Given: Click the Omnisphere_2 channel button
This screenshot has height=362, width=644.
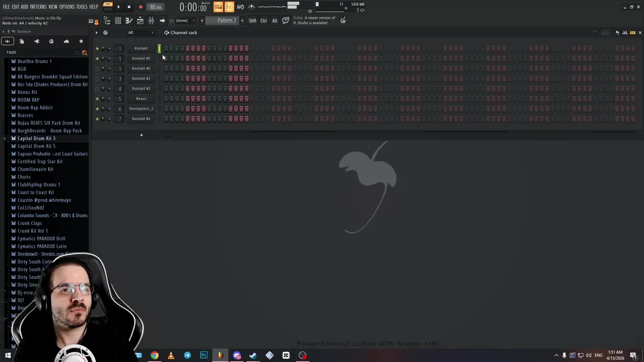Looking at the screenshot, I should coord(141,109).
